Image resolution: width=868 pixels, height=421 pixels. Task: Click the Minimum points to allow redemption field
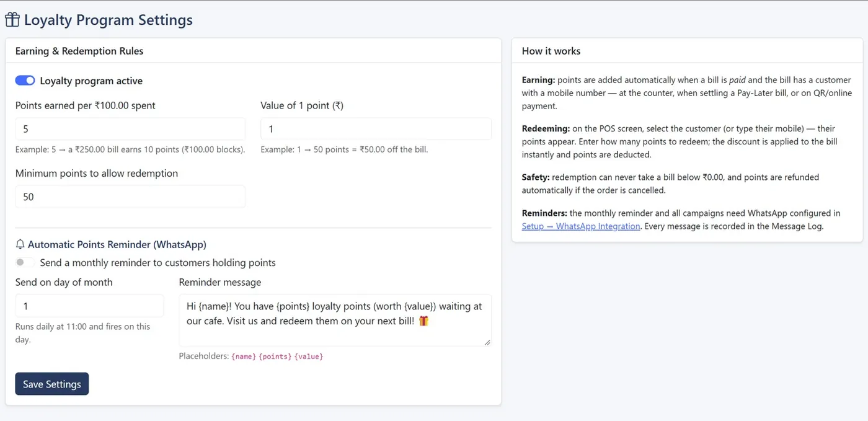(130, 197)
